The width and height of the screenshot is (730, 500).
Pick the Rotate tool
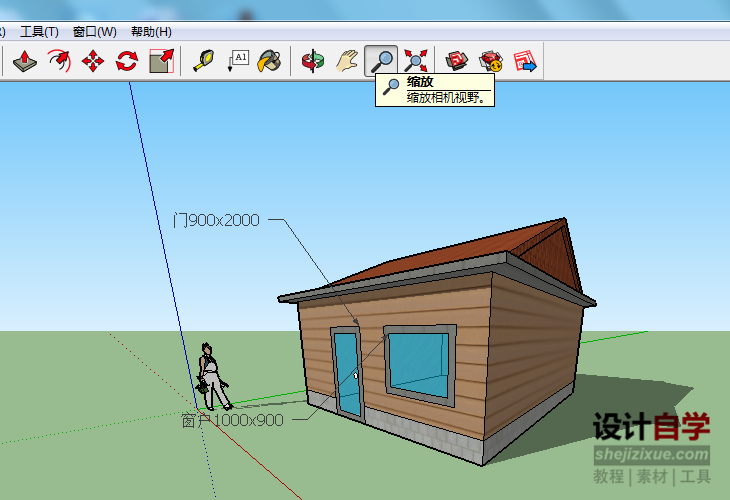pyautogui.click(x=127, y=61)
